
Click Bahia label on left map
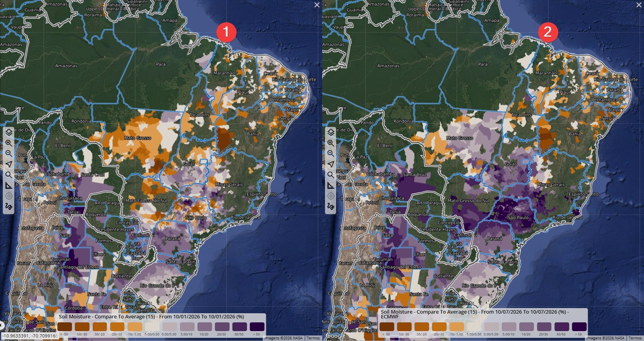[x=253, y=134]
